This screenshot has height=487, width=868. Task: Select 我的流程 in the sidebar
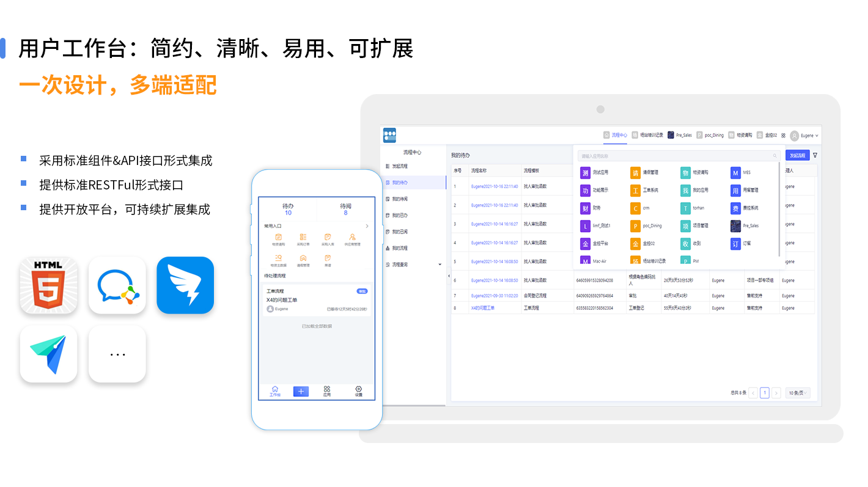click(413, 249)
